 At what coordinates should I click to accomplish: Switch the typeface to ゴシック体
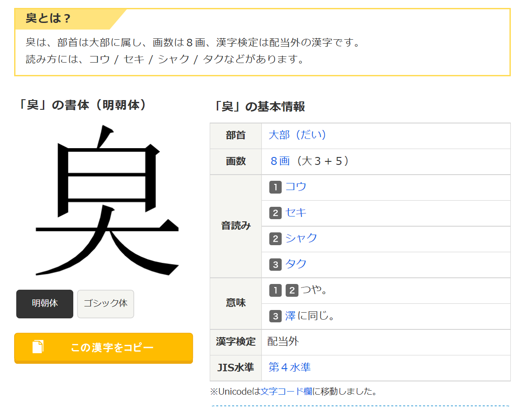[x=106, y=303]
